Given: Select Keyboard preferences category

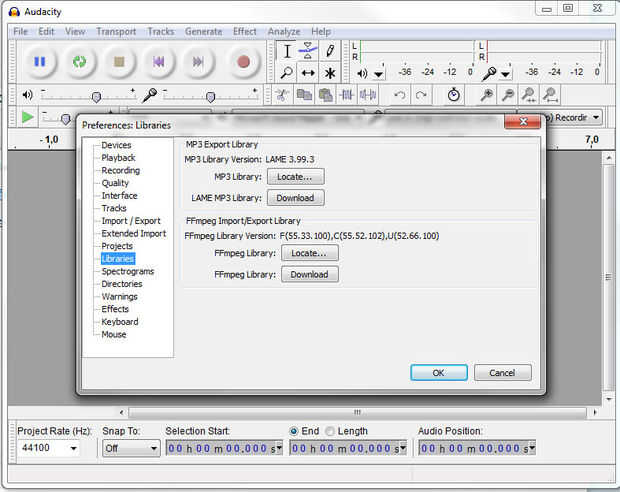Looking at the screenshot, I should pyautogui.click(x=120, y=322).
